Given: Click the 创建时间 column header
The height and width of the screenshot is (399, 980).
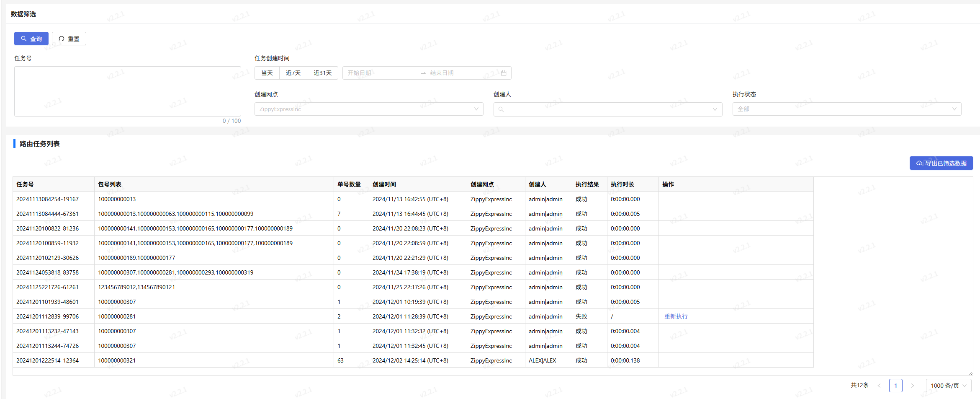Looking at the screenshot, I should coord(384,184).
